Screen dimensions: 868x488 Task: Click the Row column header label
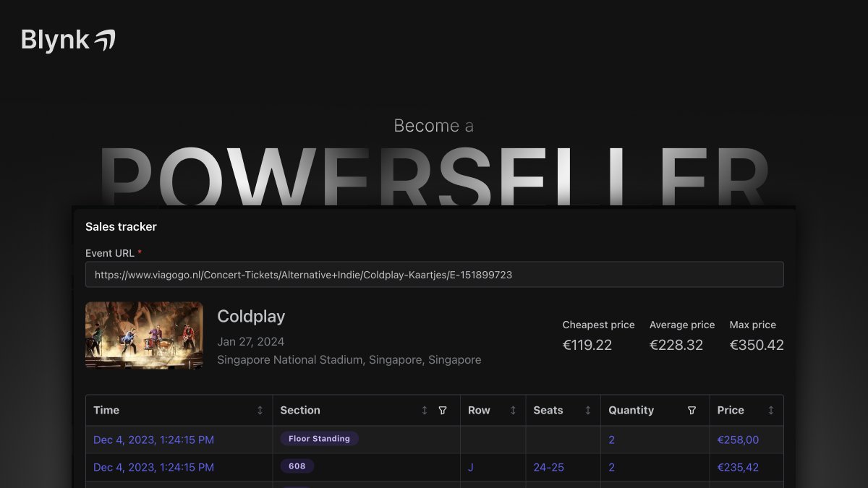(479, 410)
